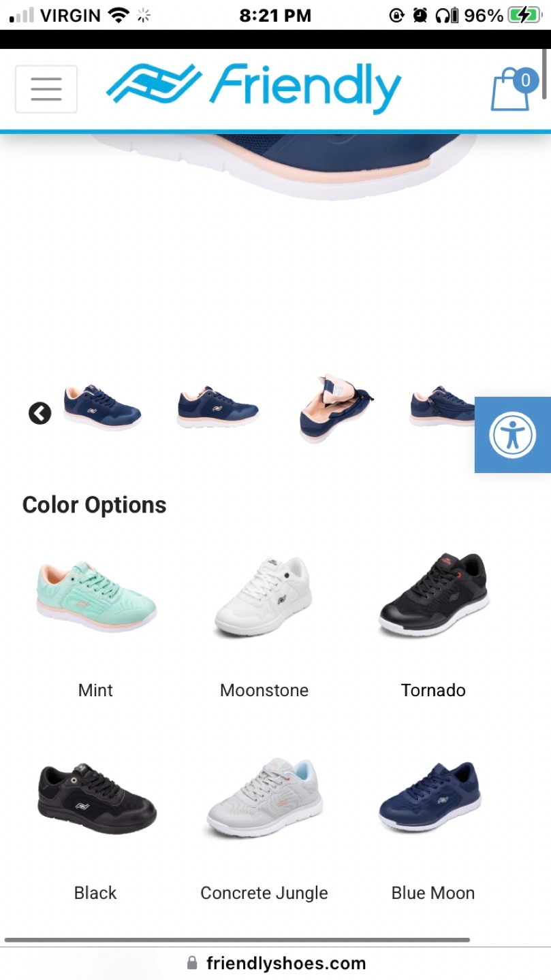The height and width of the screenshot is (980, 551).
Task: Go to previous thumbnails with left arrow
Action: (40, 413)
